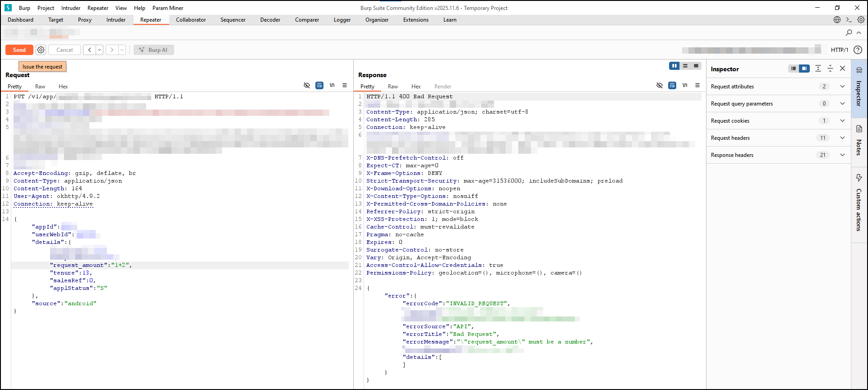The height and width of the screenshot is (390, 868).
Task: Open the Intruder menu in menu bar
Action: [x=71, y=8]
